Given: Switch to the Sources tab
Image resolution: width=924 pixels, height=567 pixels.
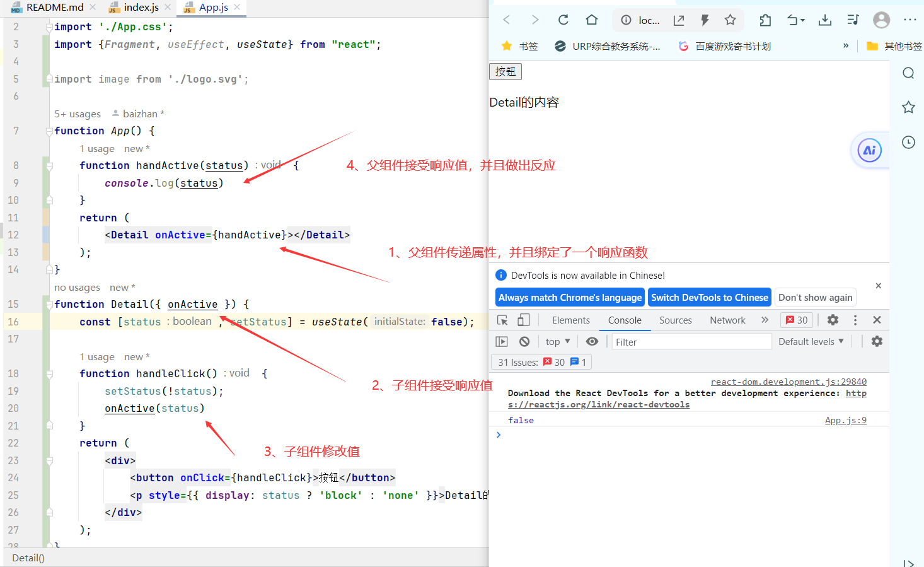Looking at the screenshot, I should point(676,320).
